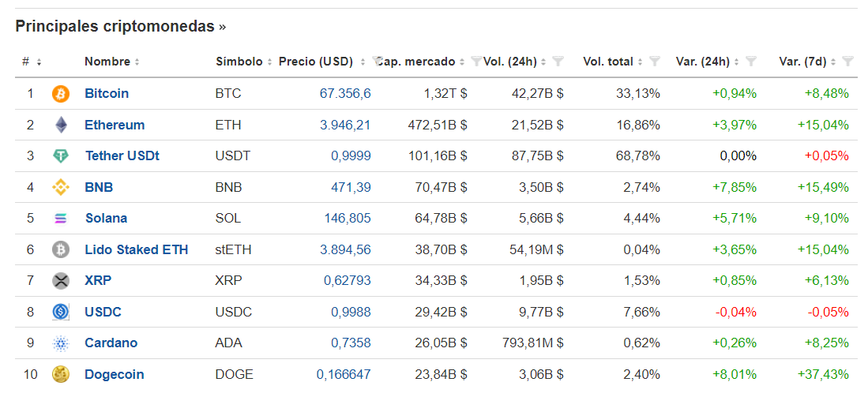Open filter funnel for Vol. (24h) column
The image size is (868, 397).
558,62
